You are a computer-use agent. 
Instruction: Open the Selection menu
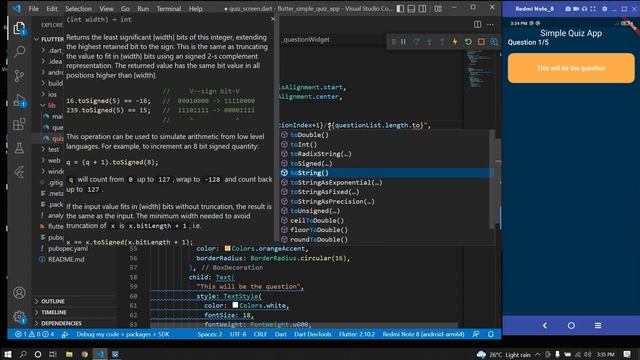tap(78, 8)
